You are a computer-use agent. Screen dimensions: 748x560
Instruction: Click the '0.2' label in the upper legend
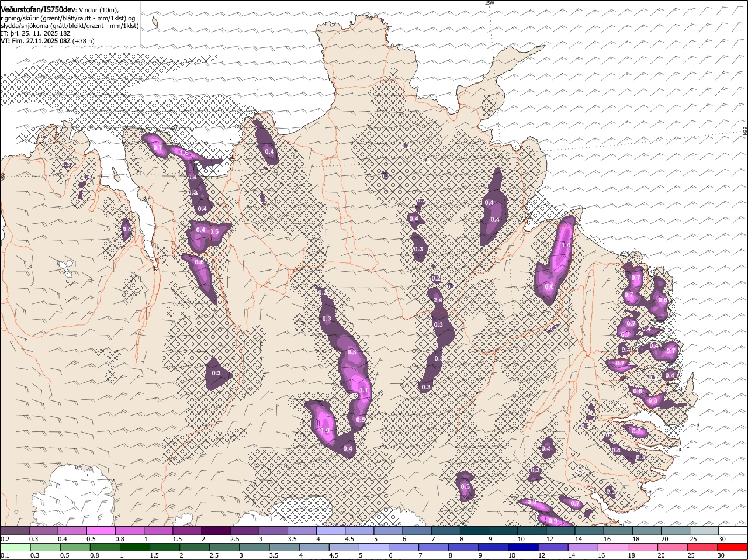point(5,538)
